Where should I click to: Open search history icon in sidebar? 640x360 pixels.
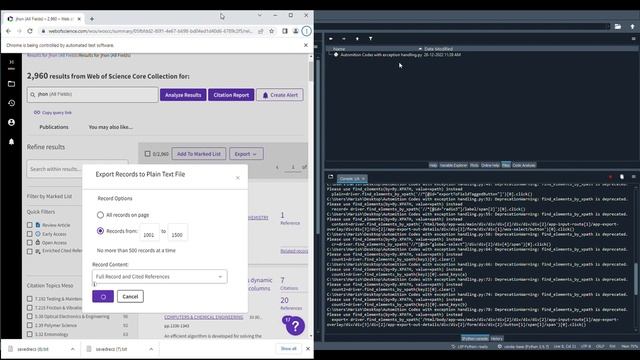coord(11,103)
